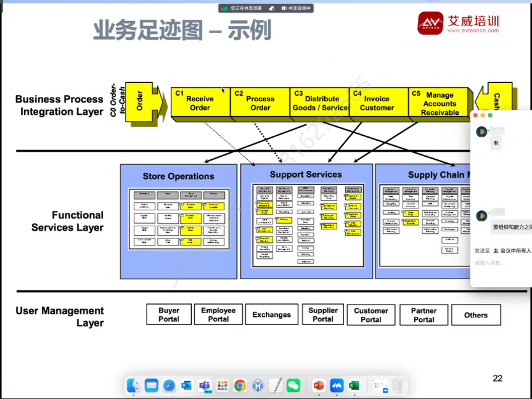Open the Notes app from the dock
The height and width of the screenshot is (399, 532).
(x=275, y=386)
